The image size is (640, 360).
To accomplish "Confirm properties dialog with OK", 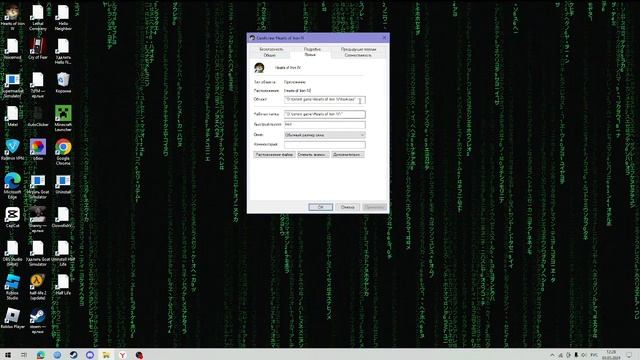I will 320,207.
